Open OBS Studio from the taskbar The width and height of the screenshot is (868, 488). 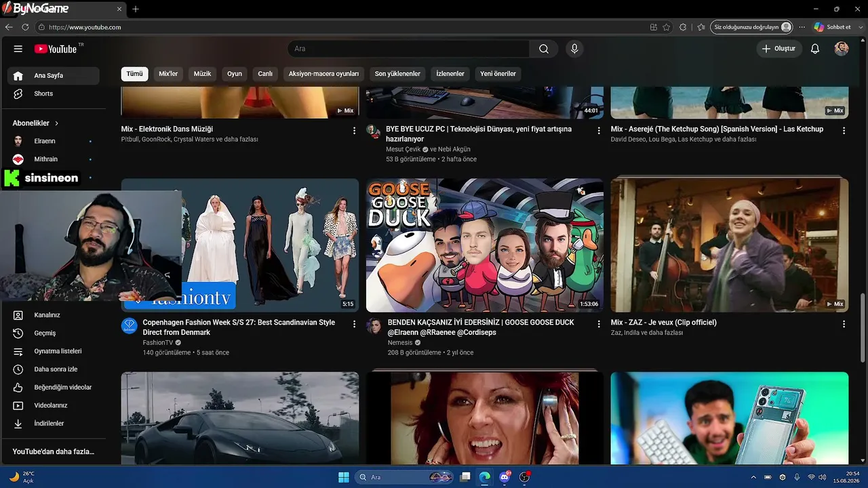(524, 477)
